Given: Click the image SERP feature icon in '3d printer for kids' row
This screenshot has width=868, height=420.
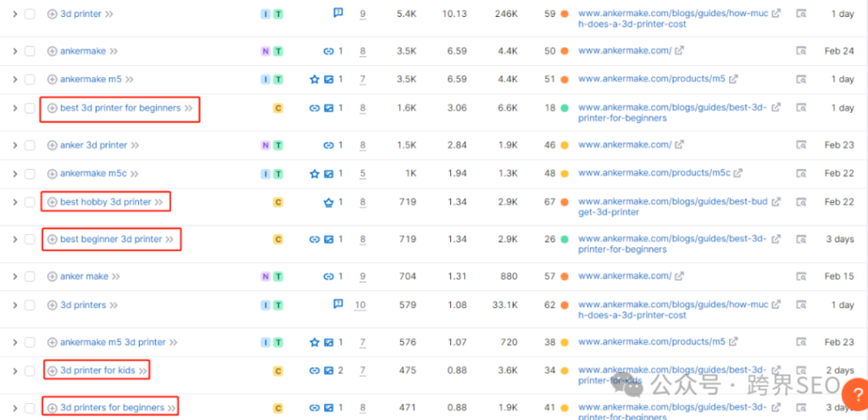Looking at the screenshot, I should (x=328, y=370).
